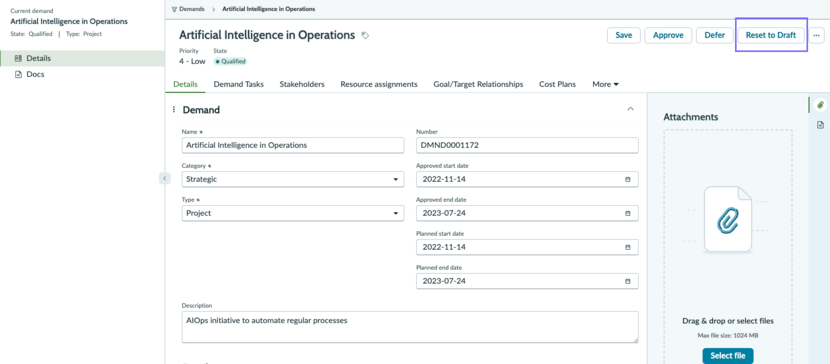
Task: Collapse the Demand section chevron
Action: (x=630, y=109)
